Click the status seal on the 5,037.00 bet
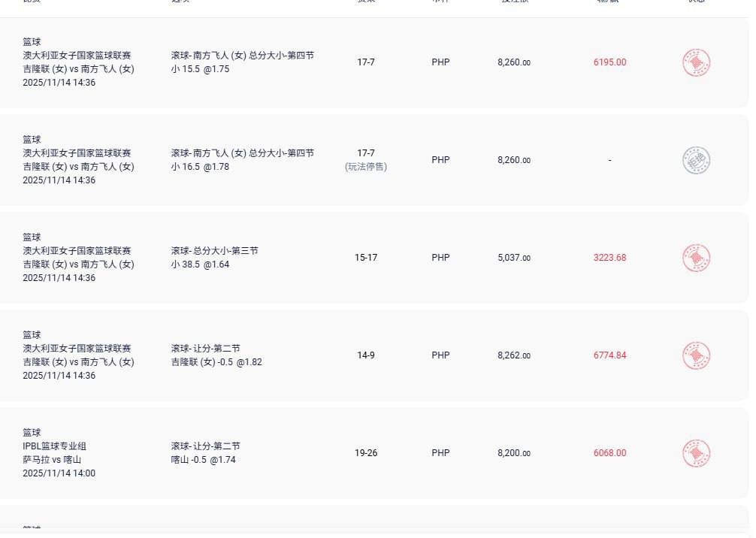The width and height of the screenshot is (756, 538). 695,258
